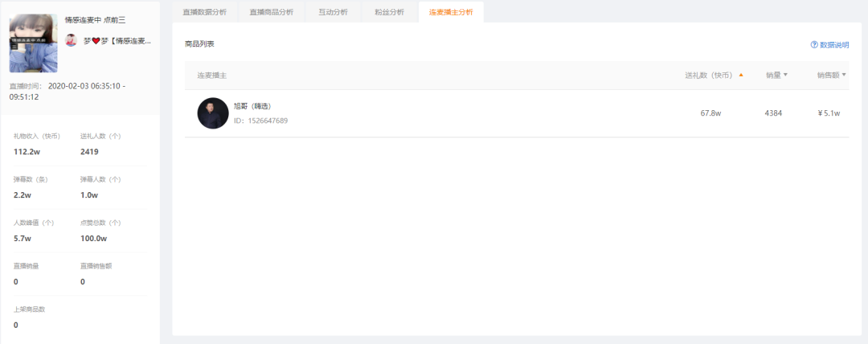The height and width of the screenshot is (344, 868).
Task: Open the live stream cover thumbnail
Action: coord(33,43)
